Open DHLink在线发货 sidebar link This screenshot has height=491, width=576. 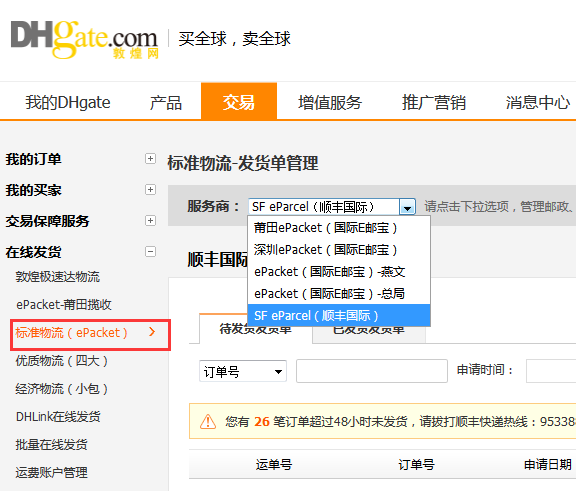[x=58, y=416]
